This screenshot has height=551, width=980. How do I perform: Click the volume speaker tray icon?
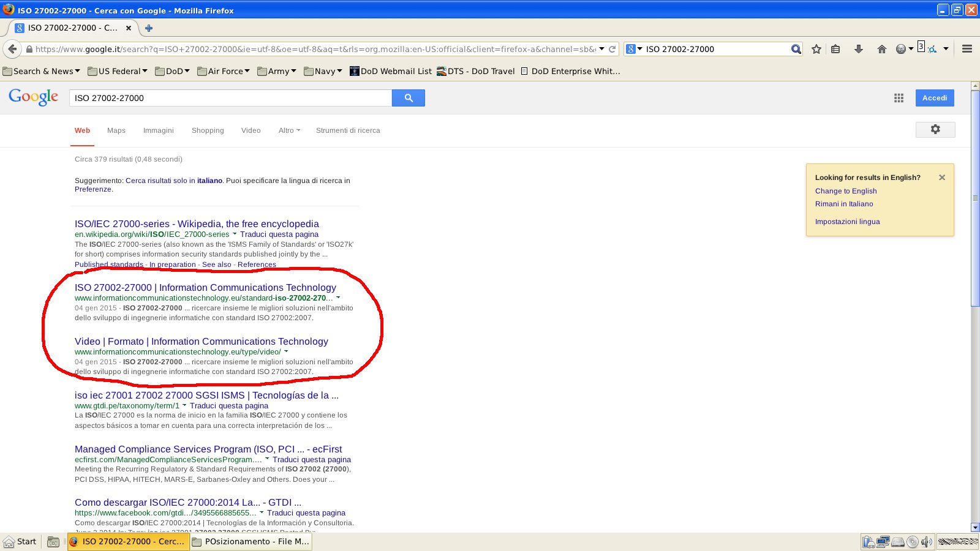926,542
